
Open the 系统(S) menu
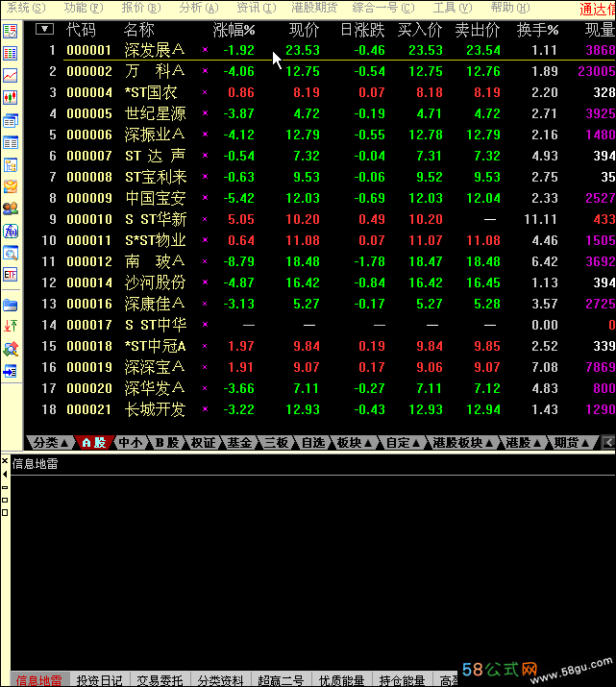tap(26, 8)
